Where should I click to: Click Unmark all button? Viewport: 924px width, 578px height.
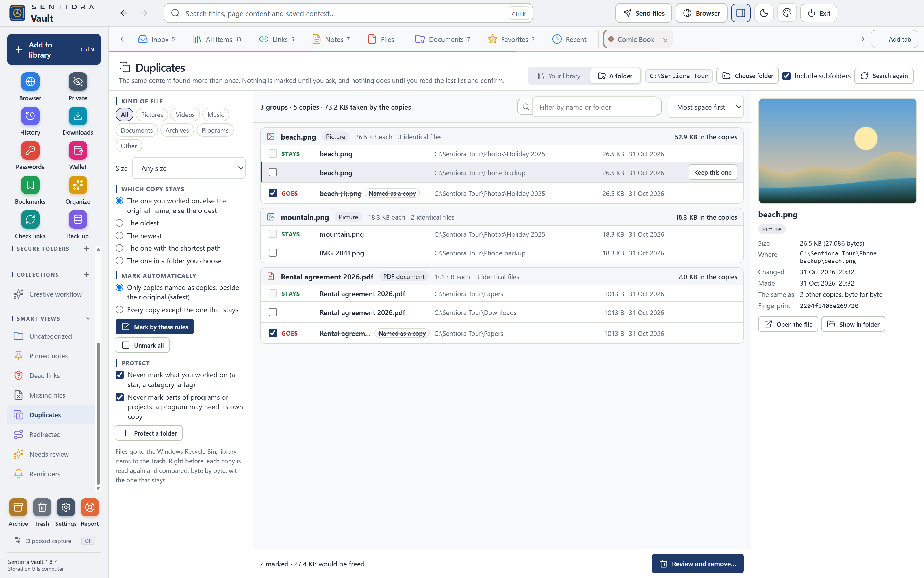[x=142, y=346]
